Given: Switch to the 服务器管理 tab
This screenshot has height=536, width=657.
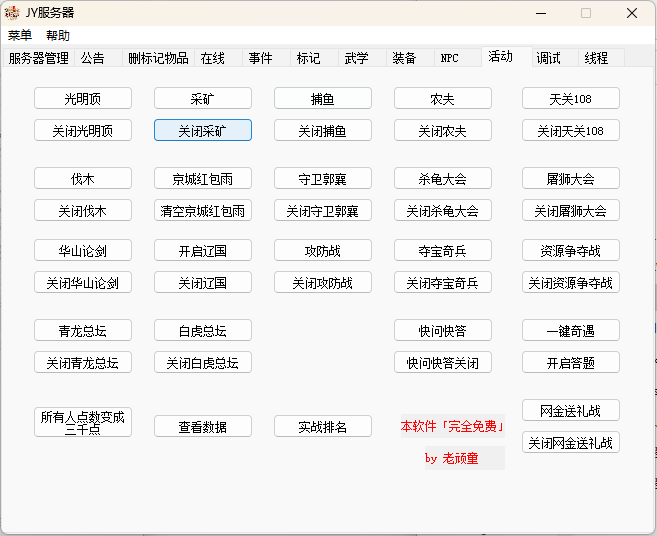Looking at the screenshot, I should point(38,58).
